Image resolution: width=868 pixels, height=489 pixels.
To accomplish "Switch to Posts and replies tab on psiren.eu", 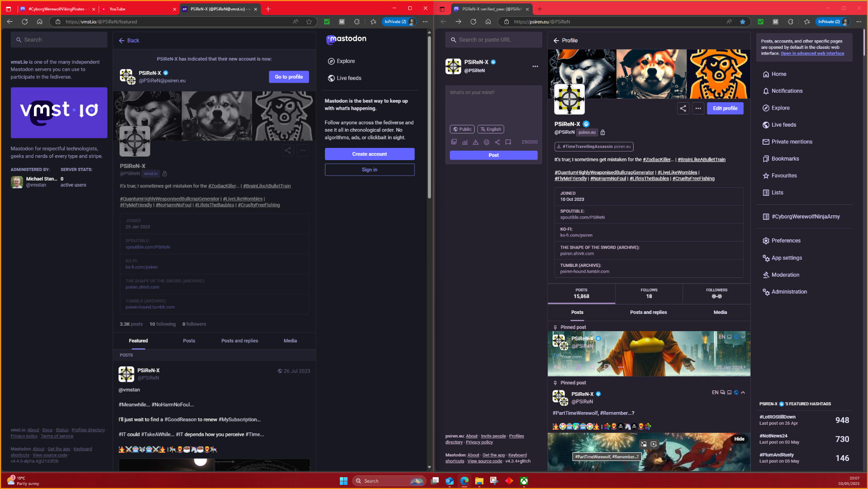I will pyautogui.click(x=648, y=313).
